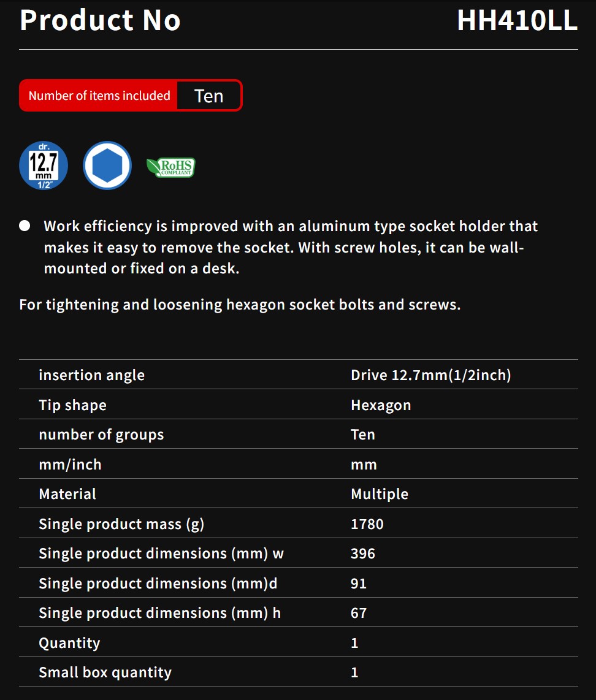Click the width dimension value 396

click(363, 554)
